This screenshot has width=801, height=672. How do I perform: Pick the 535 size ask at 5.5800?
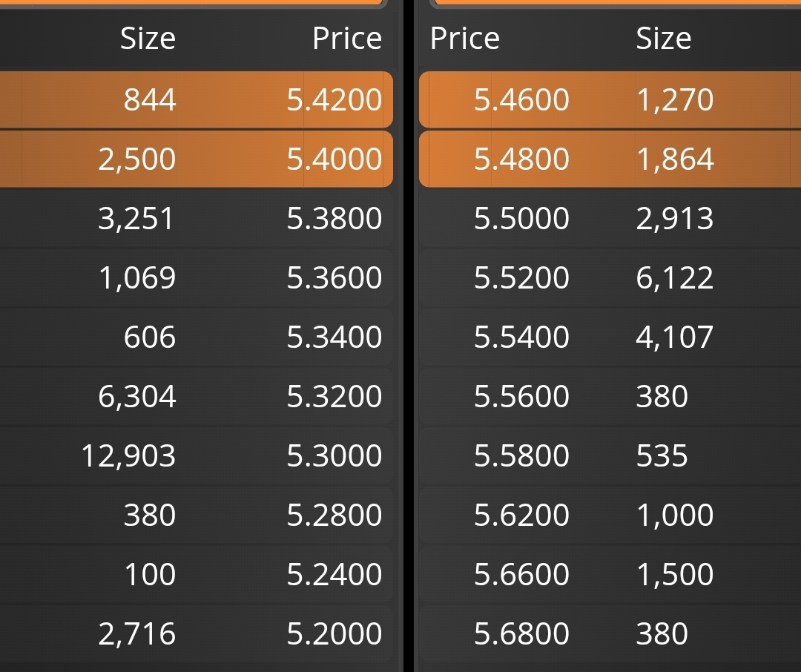coord(610,455)
